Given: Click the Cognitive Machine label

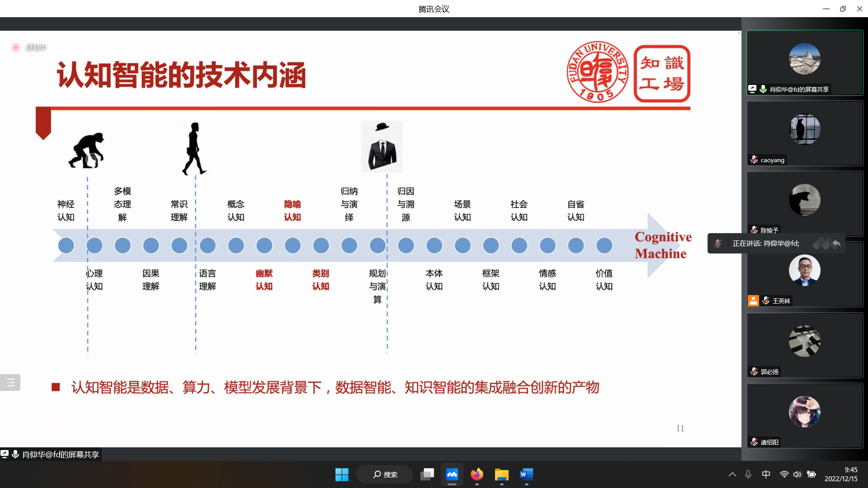Looking at the screenshot, I should pos(663,245).
